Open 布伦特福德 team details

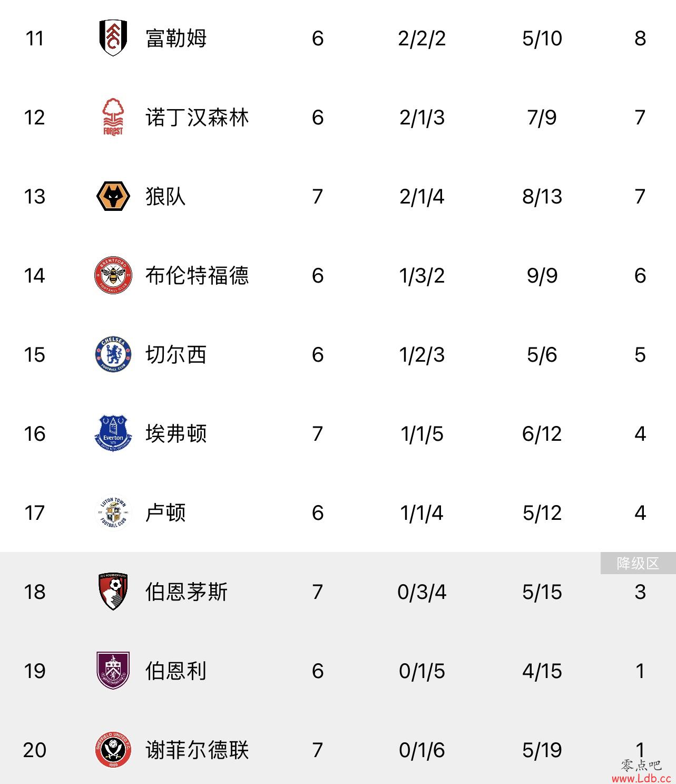pyautogui.click(x=197, y=275)
